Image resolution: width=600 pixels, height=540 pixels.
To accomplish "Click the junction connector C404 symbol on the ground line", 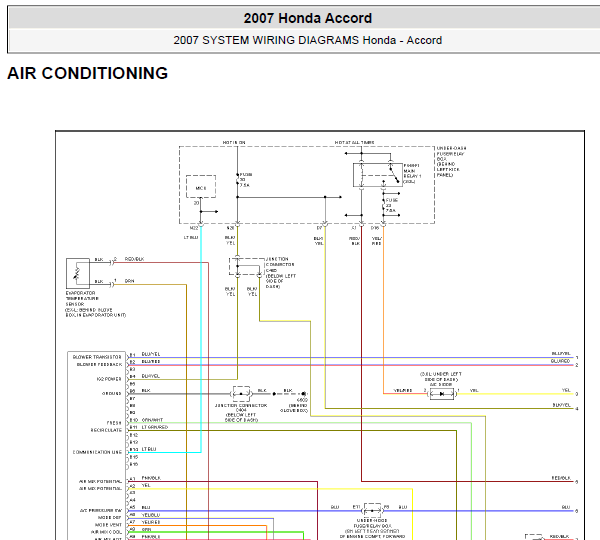I will [x=241, y=393].
